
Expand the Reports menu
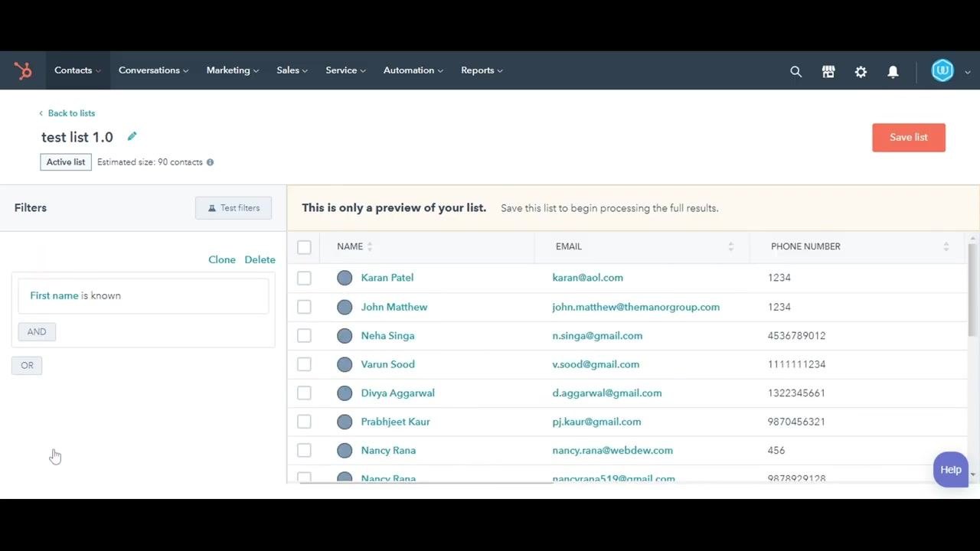click(482, 70)
